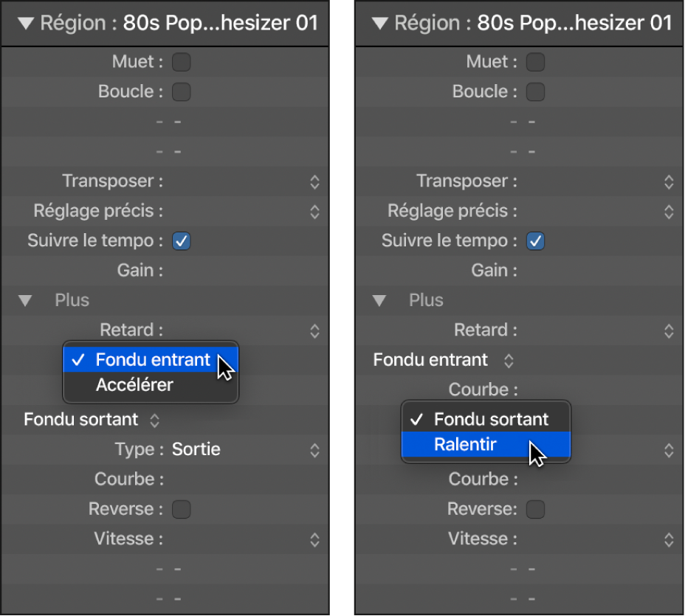Enable the Muet checkbox in right panel
685x616 pixels.
[x=535, y=62]
